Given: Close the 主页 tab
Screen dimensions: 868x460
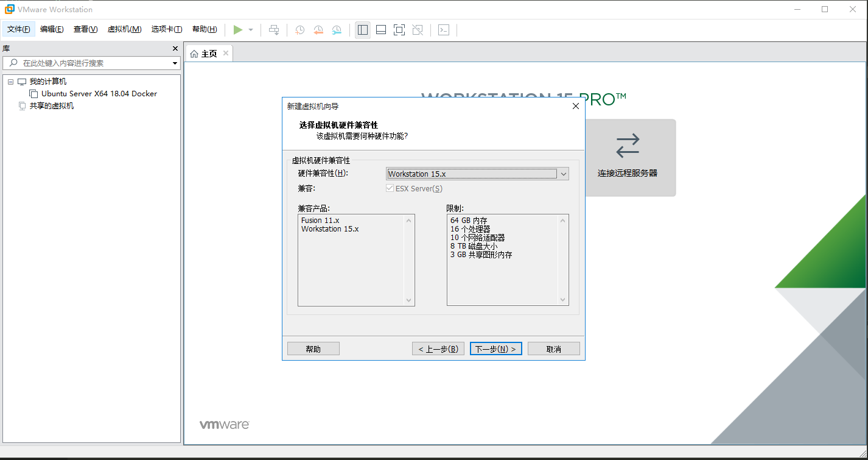Looking at the screenshot, I should point(226,54).
